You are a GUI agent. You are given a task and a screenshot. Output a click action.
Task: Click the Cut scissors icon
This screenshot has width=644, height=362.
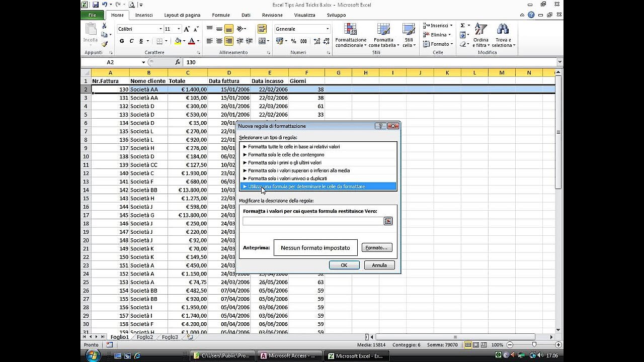point(104,26)
